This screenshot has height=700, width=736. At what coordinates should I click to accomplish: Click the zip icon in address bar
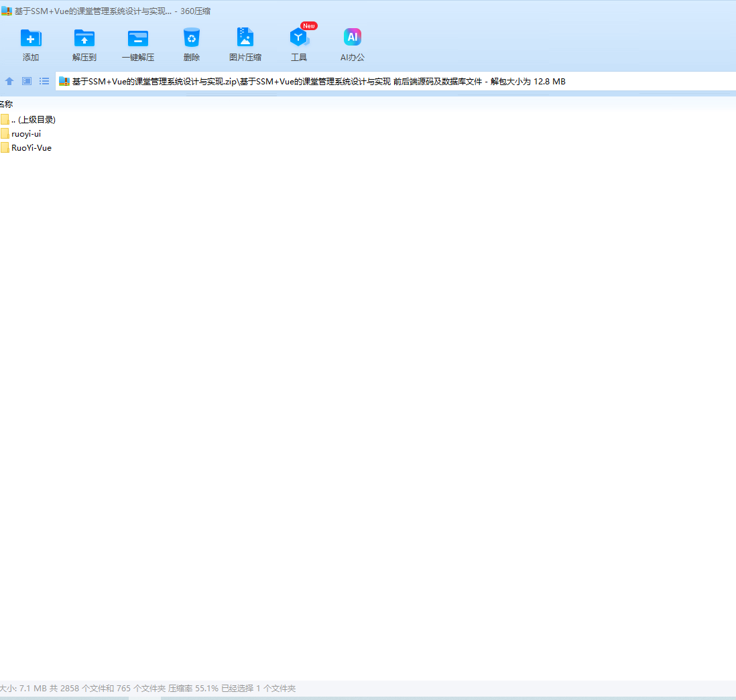pos(64,81)
